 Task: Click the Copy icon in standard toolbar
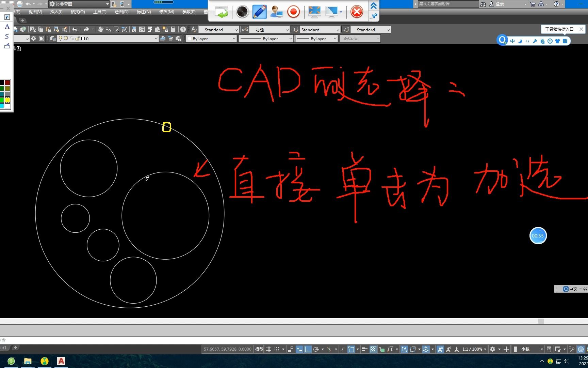tap(40, 29)
